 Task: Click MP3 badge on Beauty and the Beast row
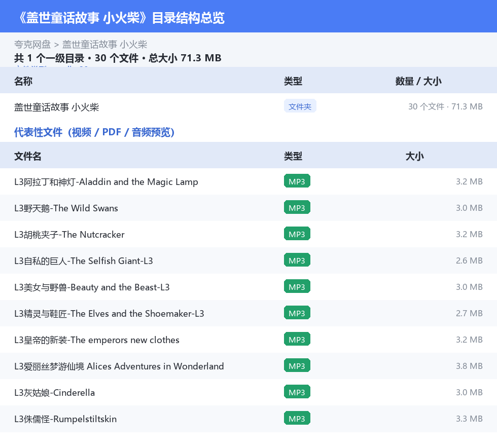(x=297, y=286)
